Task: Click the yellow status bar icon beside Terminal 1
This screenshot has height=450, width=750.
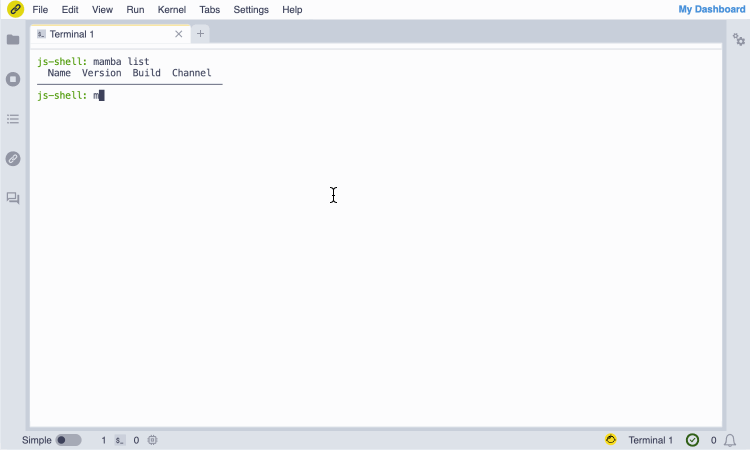Action: coord(611,439)
